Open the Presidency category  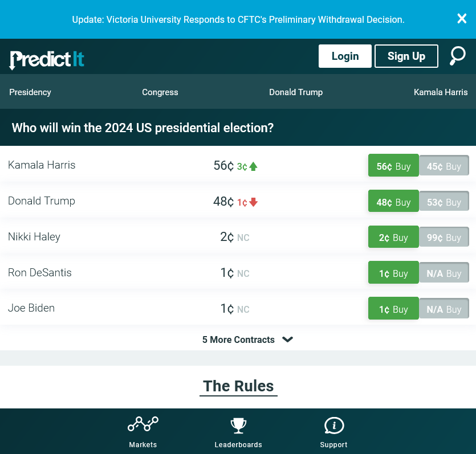click(x=30, y=92)
